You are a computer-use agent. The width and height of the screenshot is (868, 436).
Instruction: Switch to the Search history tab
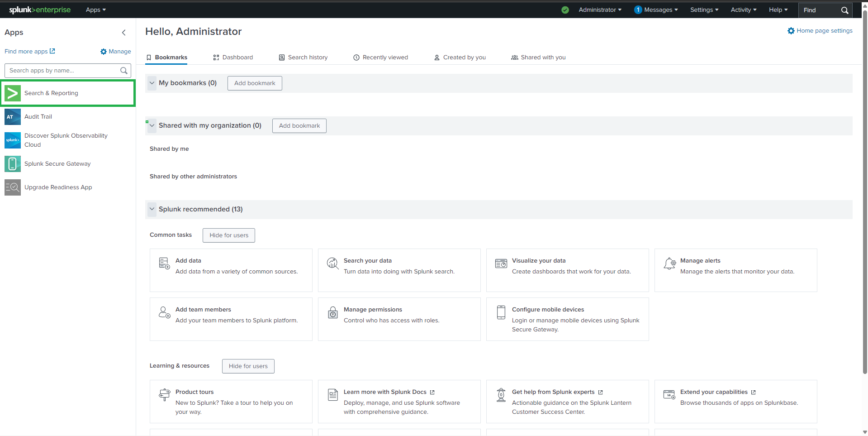coord(303,57)
